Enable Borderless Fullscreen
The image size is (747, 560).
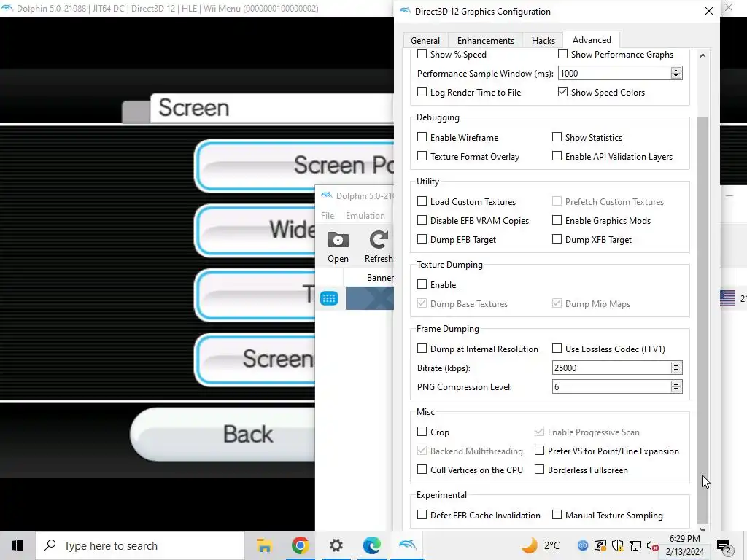539,470
